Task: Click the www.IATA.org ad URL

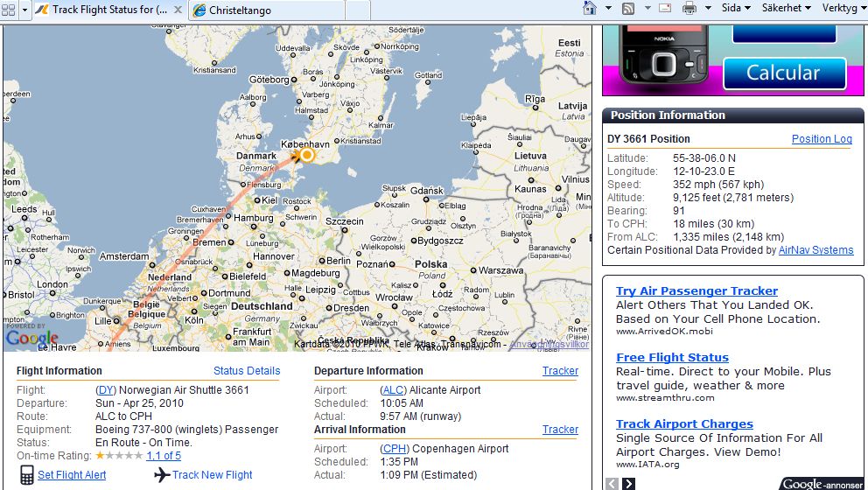Action: (647, 465)
